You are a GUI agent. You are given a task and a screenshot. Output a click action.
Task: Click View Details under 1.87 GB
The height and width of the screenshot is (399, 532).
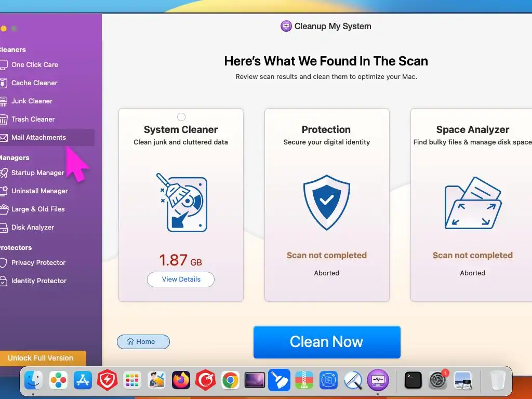[x=181, y=279]
